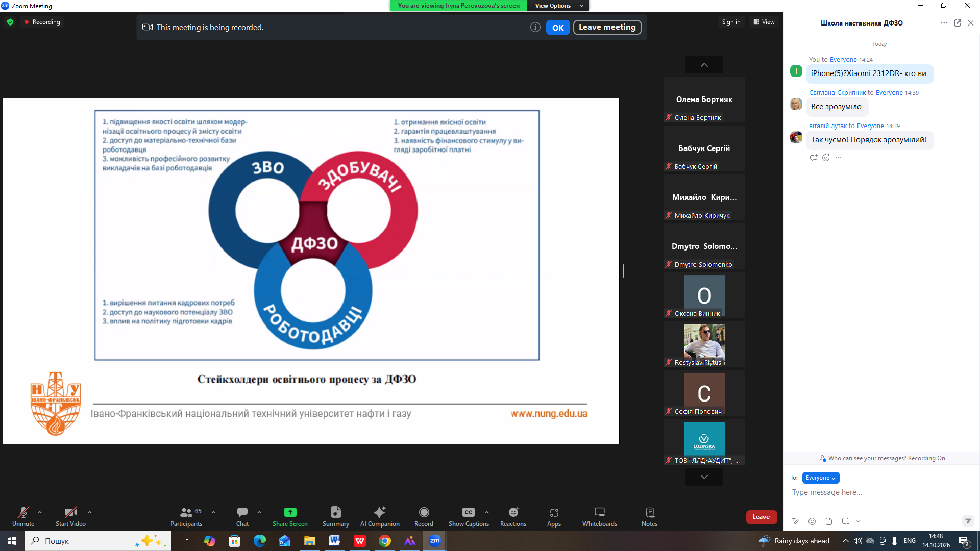Open the Everyone recipient dropdown

[x=821, y=478]
